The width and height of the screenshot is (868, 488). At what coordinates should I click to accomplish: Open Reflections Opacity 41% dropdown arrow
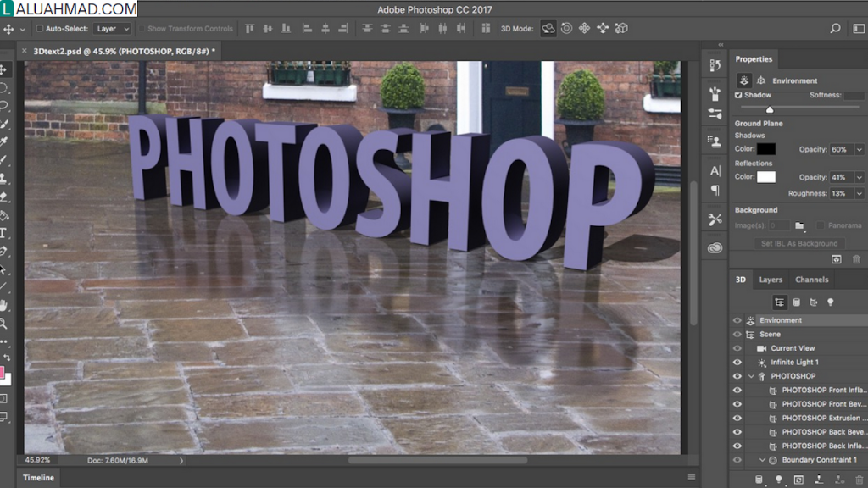[x=860, y=177]
